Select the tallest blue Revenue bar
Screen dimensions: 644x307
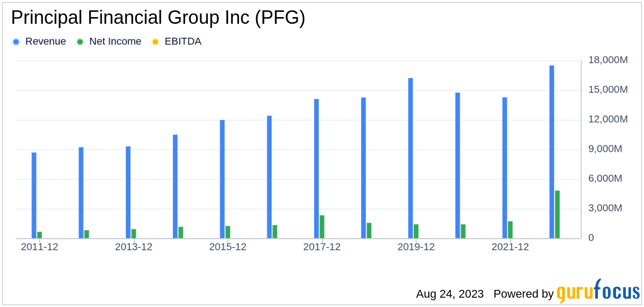point(552,152)
